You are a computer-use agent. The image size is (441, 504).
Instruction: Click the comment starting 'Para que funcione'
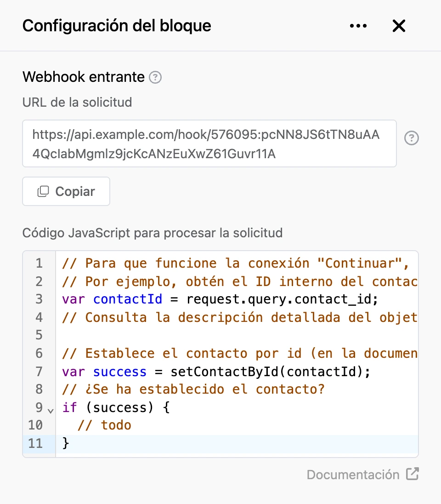[x=236, y=263]
